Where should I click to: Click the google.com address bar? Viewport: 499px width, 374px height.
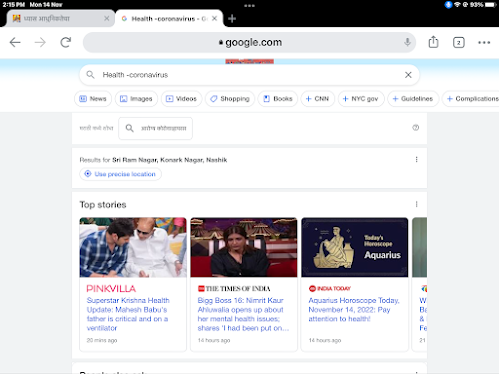click(249, 42)
